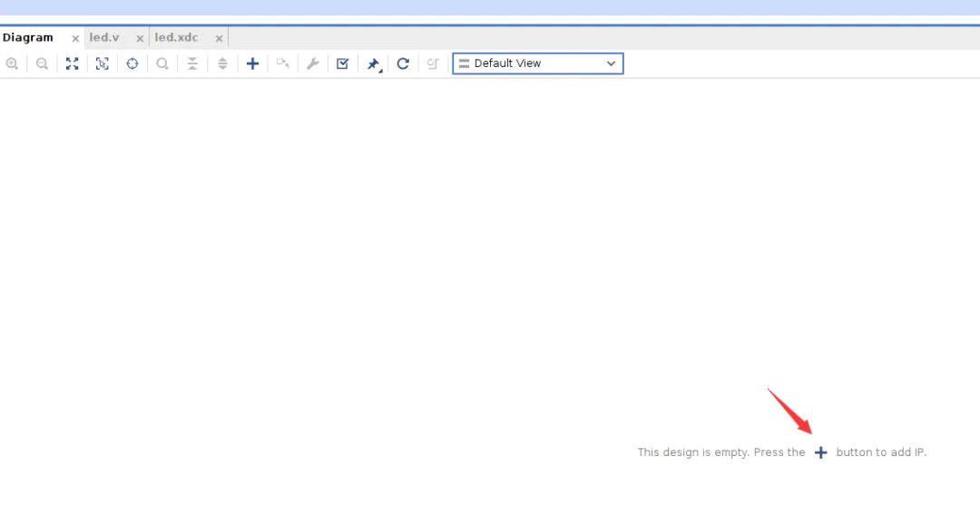The height and width of the screenshot is (505, 980).
Task: Close the led.xdc tab
Action: pos(219,39)
